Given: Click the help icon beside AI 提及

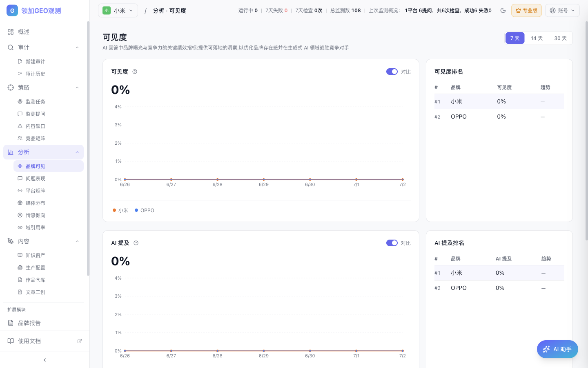Looking at the screenshot, I should 136,243.
